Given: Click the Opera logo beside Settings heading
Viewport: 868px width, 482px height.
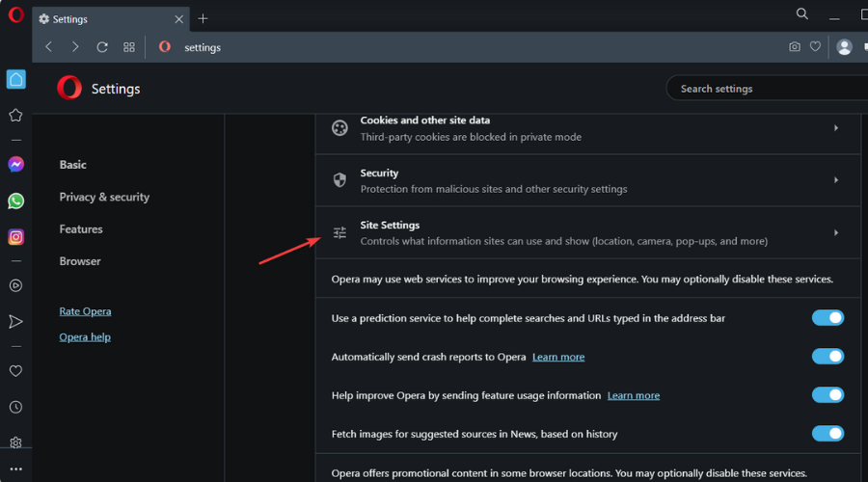Looking at the screenshot, I should pos(69,88).
